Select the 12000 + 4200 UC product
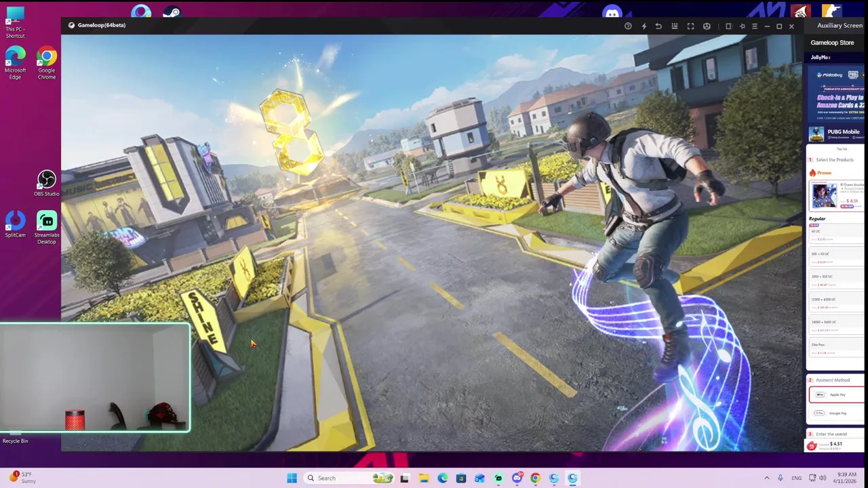 [835, 303]
